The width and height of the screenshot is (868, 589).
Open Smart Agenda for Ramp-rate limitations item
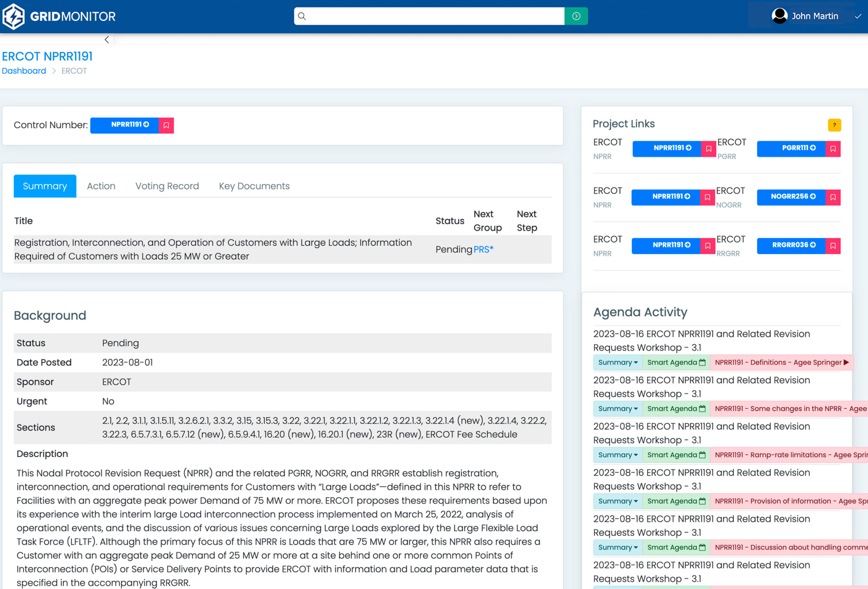coord(676,455)
